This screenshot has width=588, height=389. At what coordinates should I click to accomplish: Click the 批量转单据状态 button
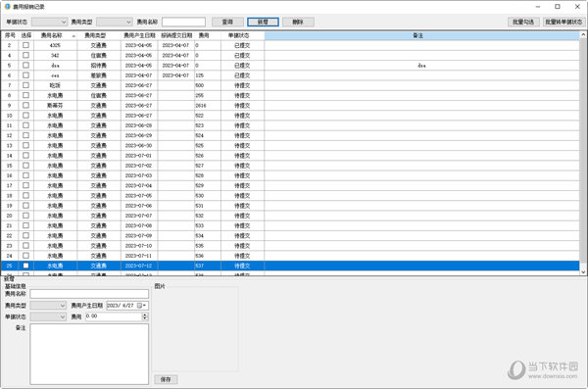pyautogui.click(x=563, y=22)
